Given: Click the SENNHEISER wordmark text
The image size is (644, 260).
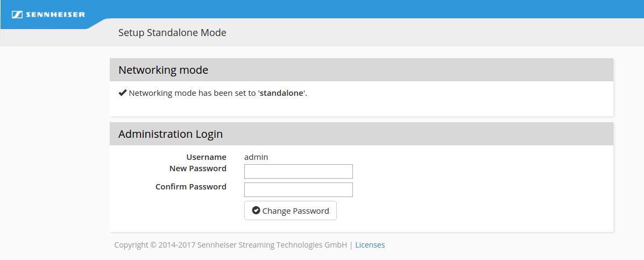Looking at the screenshot, I should pyautogui.click(x=55, y=15).
